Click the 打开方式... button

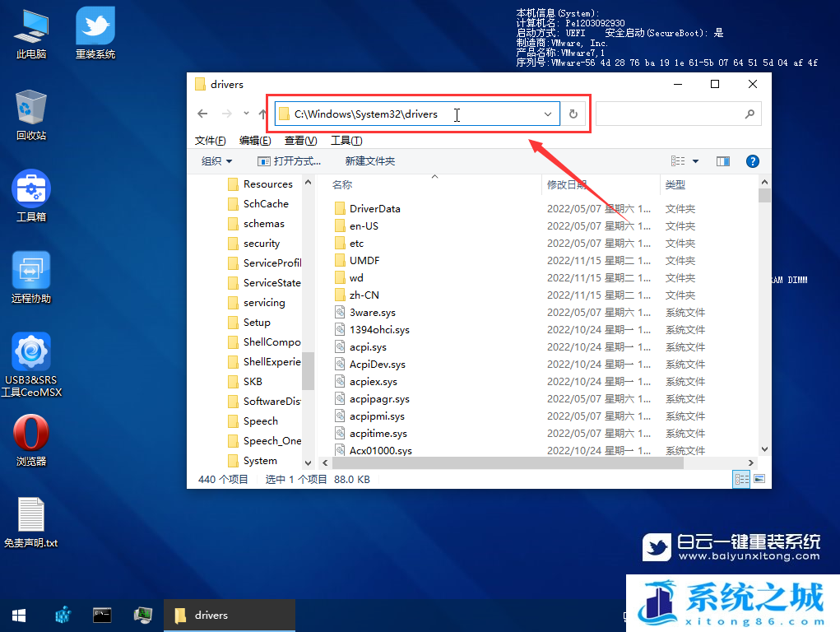coord(290,161)
